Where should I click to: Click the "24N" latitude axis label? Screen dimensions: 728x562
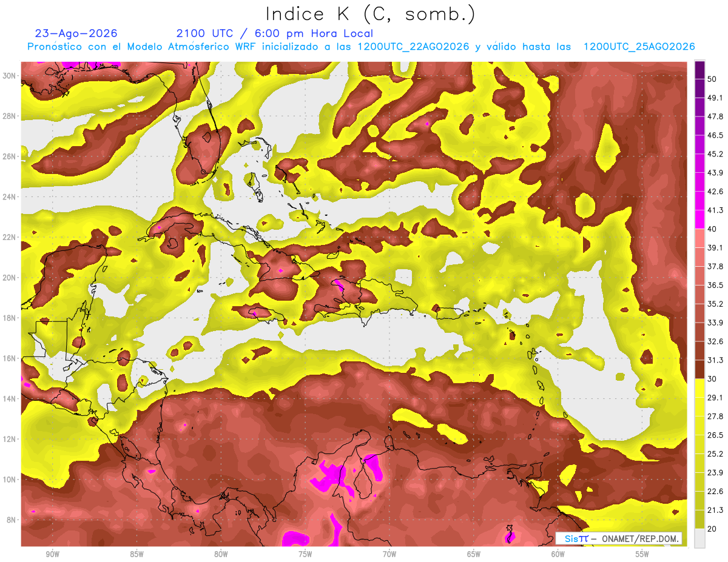click(x=10, y=196)
